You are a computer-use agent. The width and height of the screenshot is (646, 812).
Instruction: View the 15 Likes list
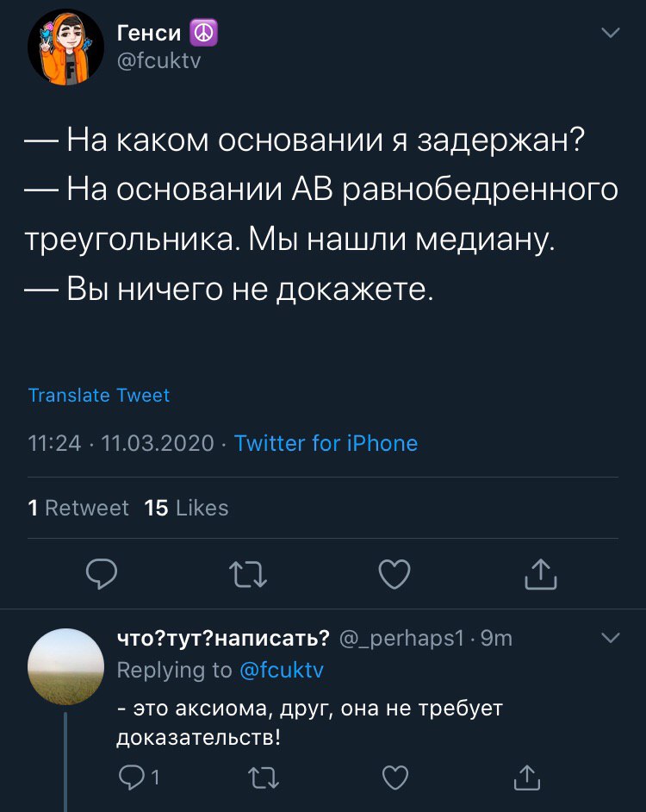pyautogui.click(x=187, y=508)
